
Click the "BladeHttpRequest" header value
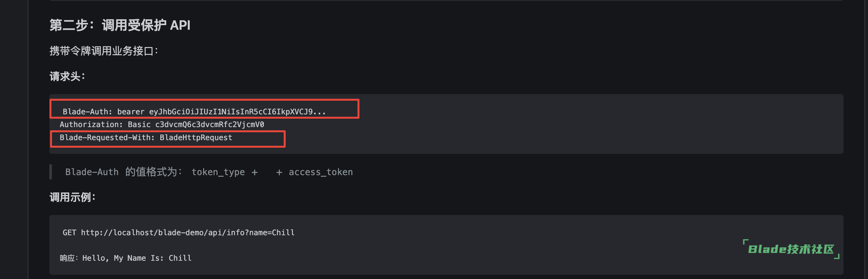coord(196,138)
